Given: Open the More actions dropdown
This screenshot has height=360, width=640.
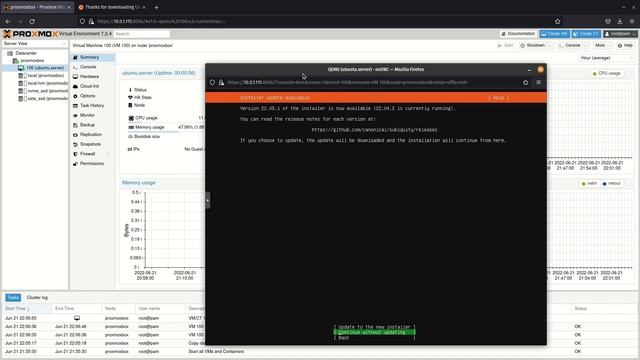Looking at the screenshot, I should coord(602,45).
